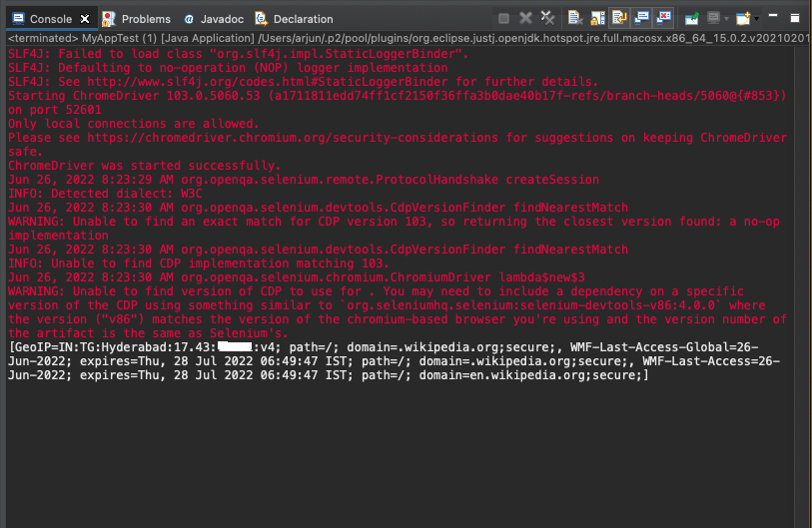The width and height of the screenshot is (812, 528).
Task: Select the Declaration tab
Action: (x=298, y=19)
